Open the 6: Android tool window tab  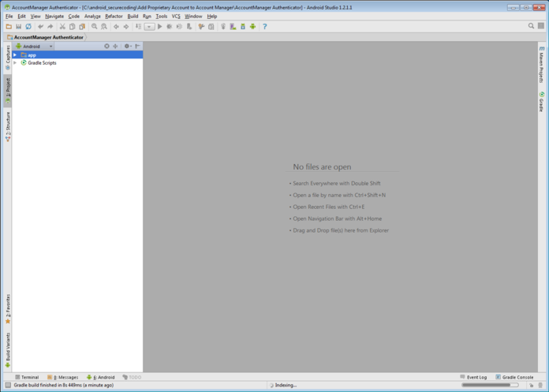coord(100,377)
